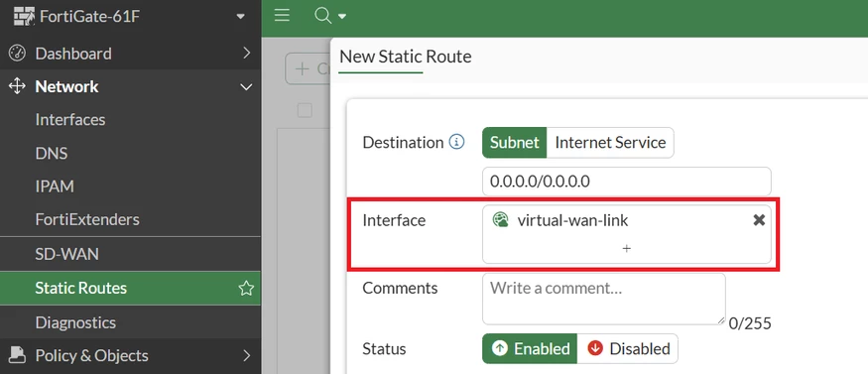
Task: Toggle the hamburger menu icon
Action: [282, 16]
